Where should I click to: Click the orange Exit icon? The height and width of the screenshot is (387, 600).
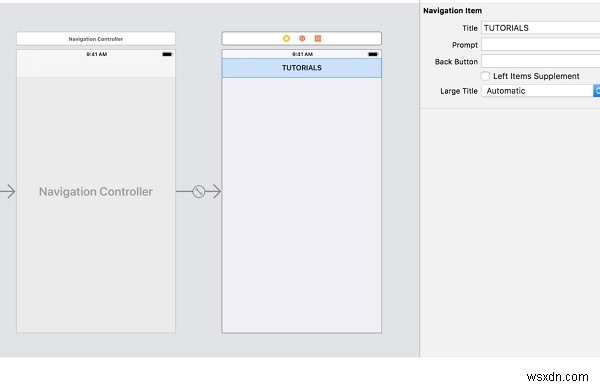[x=318, y=38]
